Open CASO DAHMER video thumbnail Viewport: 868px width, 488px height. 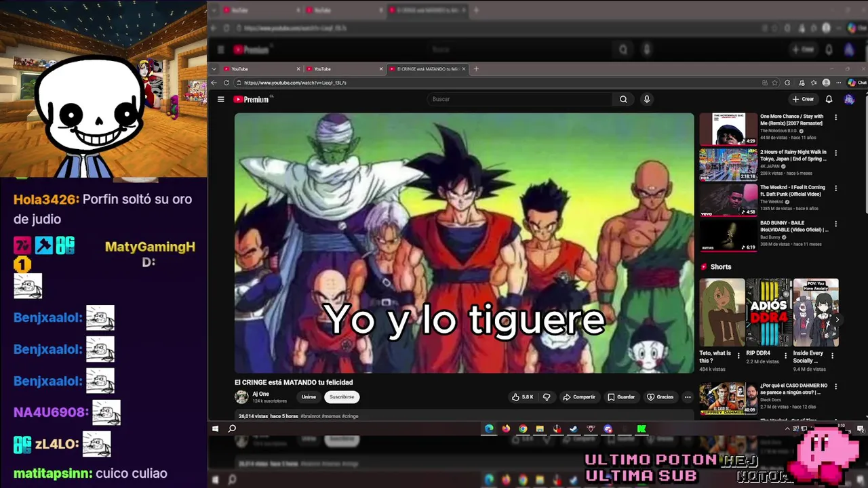click(728, 399)
